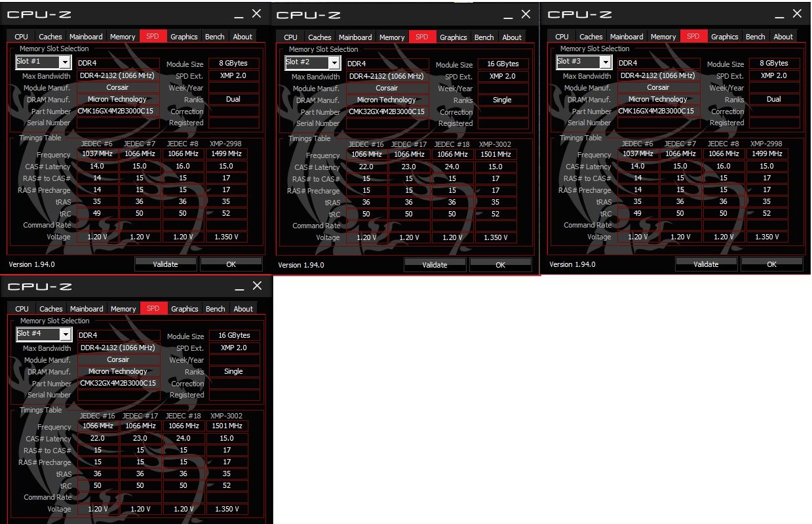Click OK in Slot #1 window
Image resolution: width=812 pixels, height=524 pixels.
click(231, 264)
